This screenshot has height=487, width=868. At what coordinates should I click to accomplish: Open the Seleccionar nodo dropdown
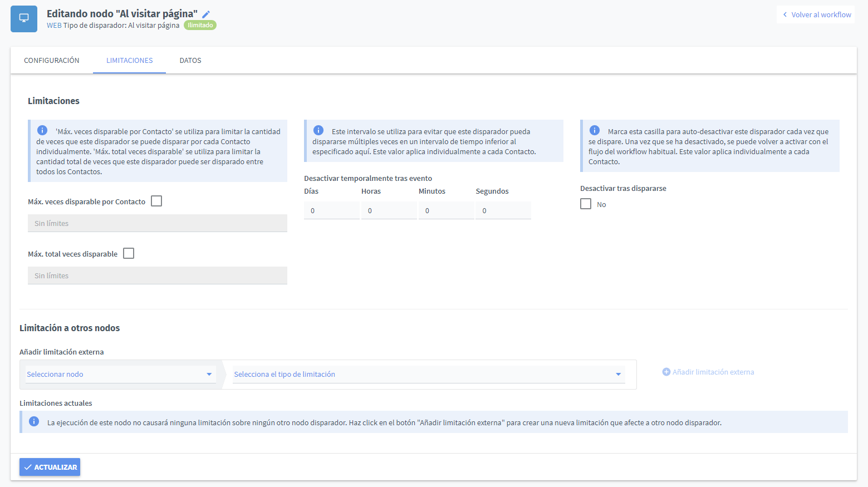pyautogui.click(x=120, y=374)
